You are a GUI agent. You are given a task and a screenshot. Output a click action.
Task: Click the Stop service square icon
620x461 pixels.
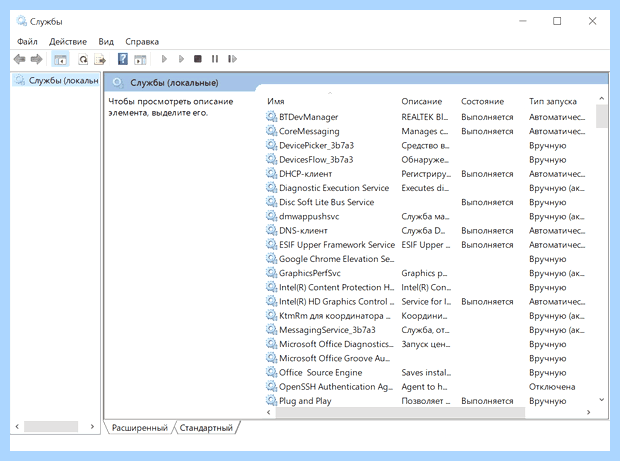tap(198, 59)
